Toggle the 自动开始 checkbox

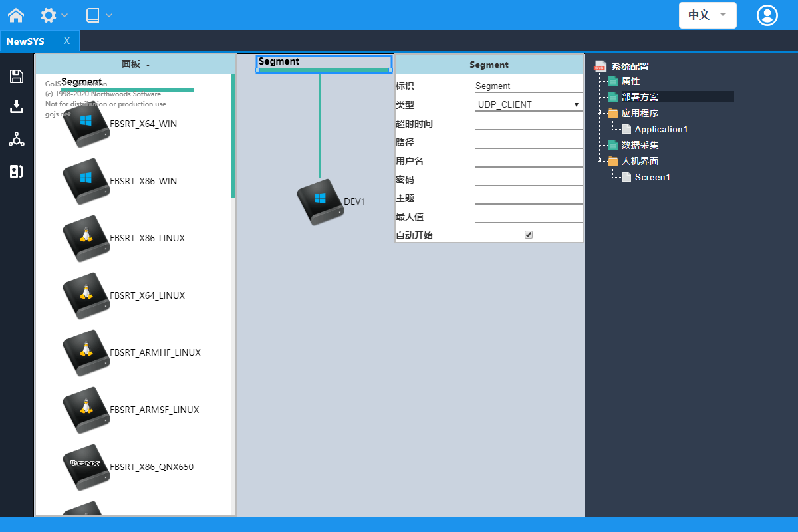pyautogui.click(x=529, y=235)
